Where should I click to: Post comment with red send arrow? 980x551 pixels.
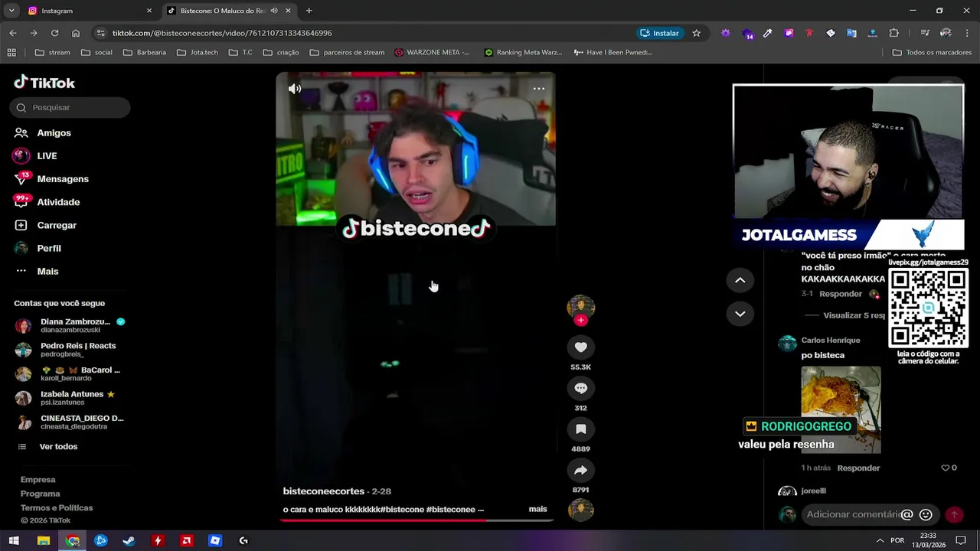coord(954,515)
